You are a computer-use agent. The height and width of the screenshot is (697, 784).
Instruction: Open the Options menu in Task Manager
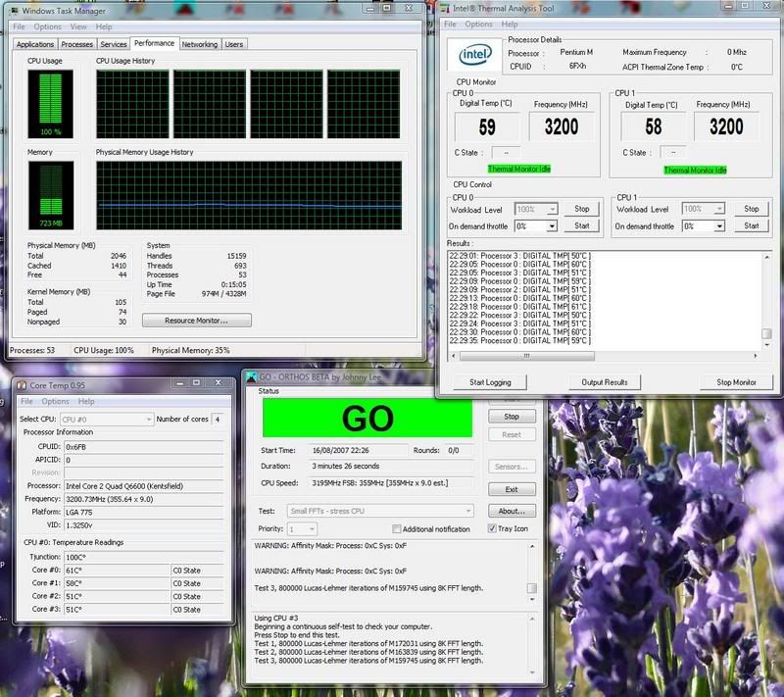coord(47,26)
